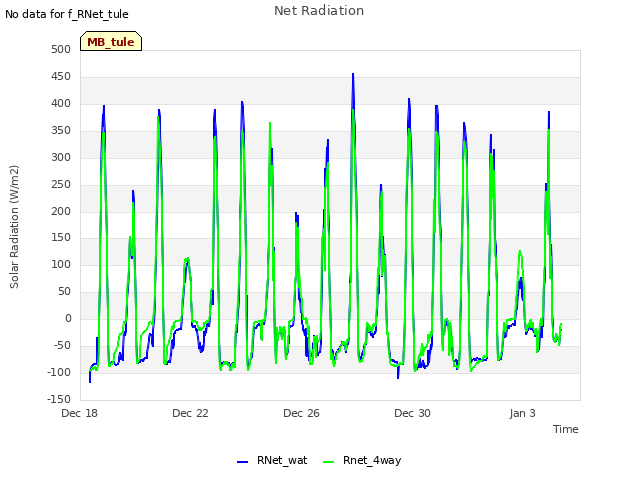Image resolution: width=640 pixels, height=480 pixels.
Task: Click the -50 y-axis tick label
Action: (62, 345)
